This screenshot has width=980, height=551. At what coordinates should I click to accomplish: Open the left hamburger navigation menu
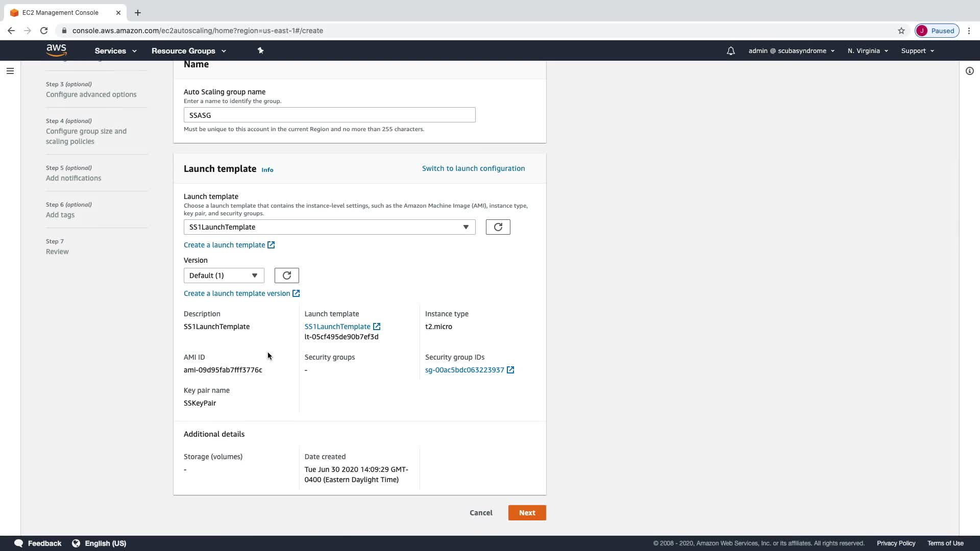coord(10,71)
